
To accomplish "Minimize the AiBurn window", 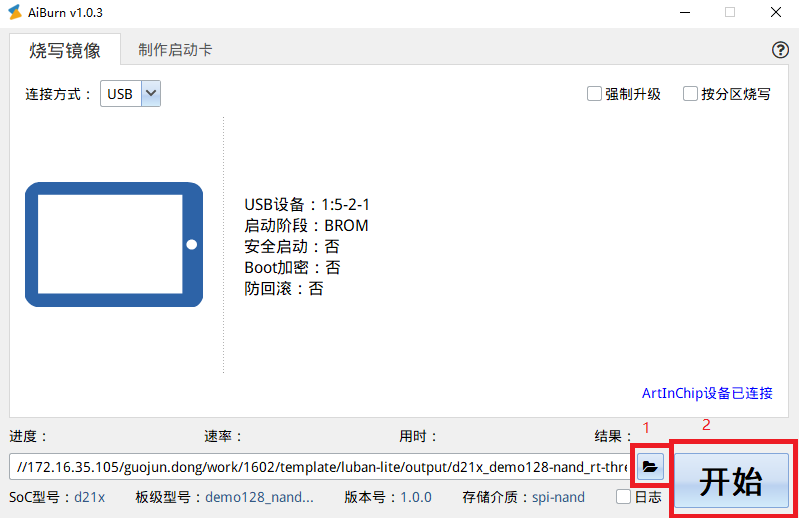I will pos(685,12).
